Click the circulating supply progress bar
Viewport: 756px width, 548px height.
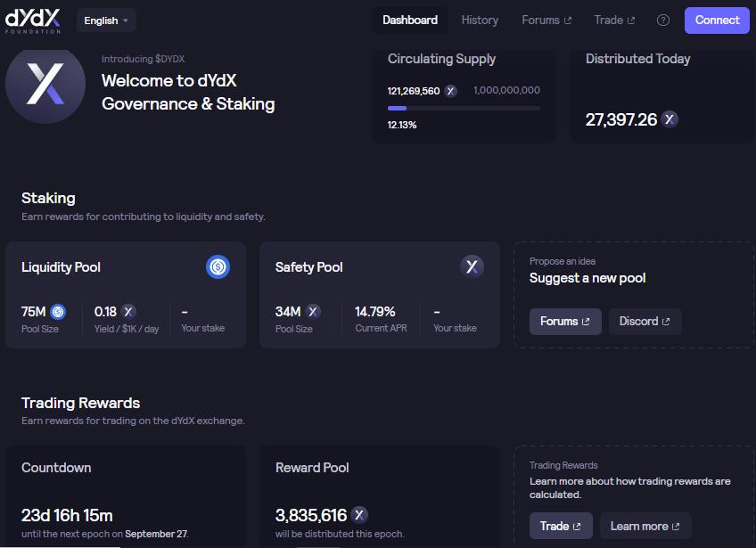point(464,108)
